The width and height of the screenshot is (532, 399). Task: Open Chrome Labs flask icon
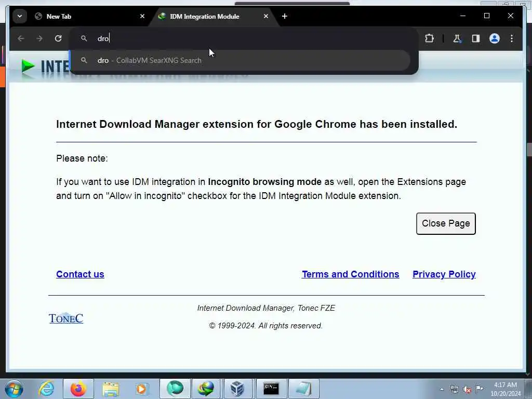[457, 38]
